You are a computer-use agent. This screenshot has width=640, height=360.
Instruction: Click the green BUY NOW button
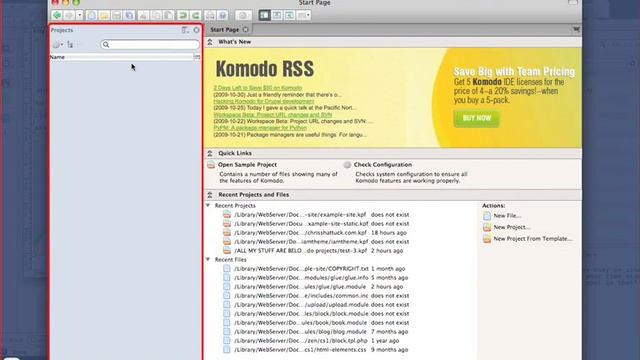point(476,118)
